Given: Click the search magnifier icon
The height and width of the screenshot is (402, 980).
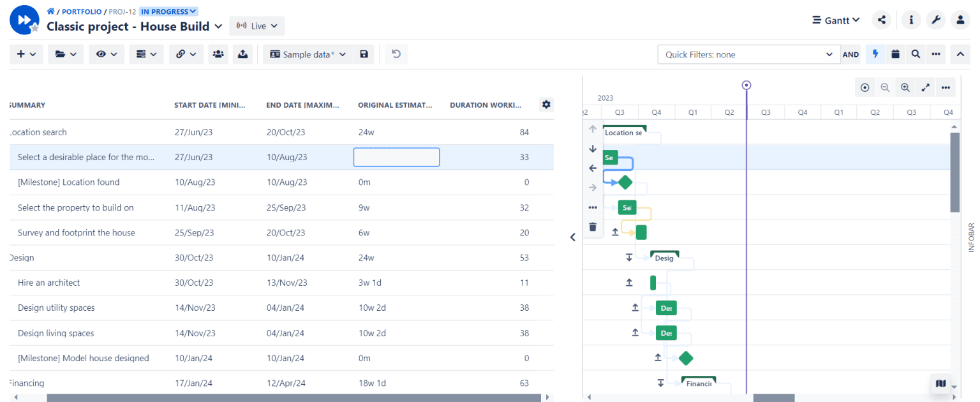Looking at the screenshot, I should coord(916,54).
